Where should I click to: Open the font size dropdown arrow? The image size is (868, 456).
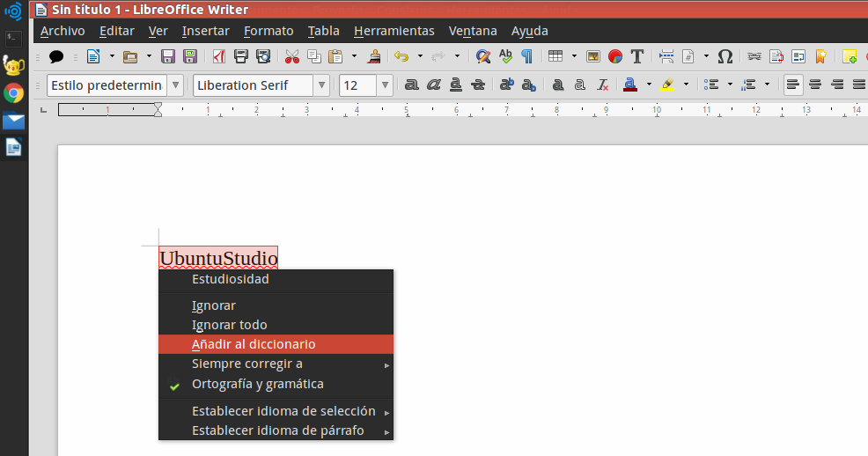pos(385,85)
